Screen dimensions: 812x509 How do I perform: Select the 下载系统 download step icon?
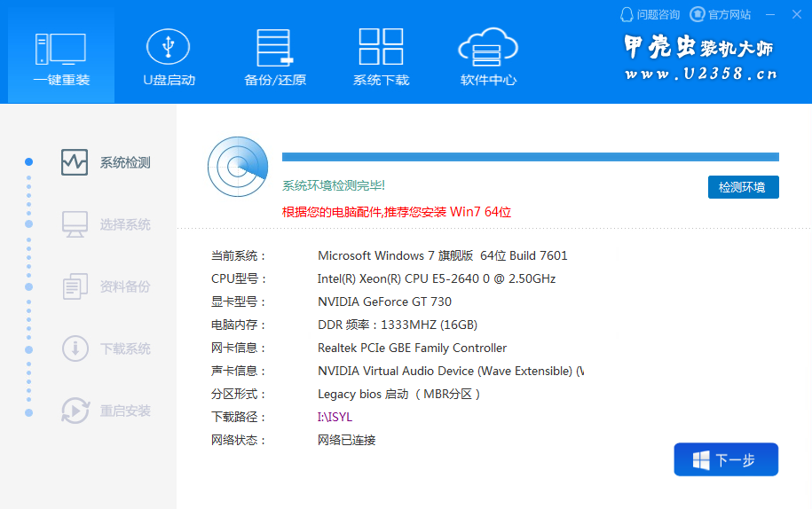point(75,348)
